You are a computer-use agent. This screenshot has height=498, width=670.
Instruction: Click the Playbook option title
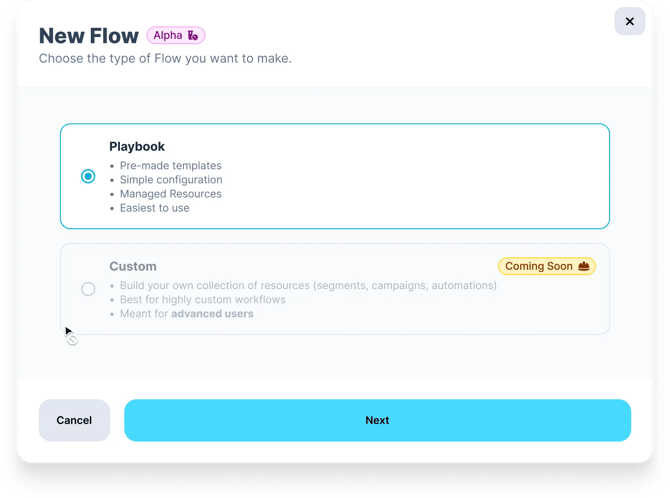click(137, 146)
